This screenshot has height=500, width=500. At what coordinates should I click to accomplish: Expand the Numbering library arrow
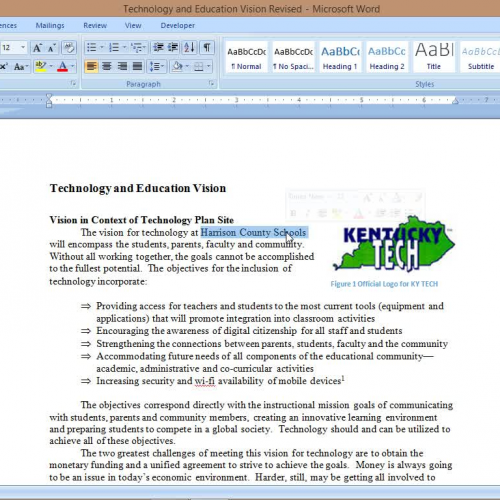tap(124, 48)
